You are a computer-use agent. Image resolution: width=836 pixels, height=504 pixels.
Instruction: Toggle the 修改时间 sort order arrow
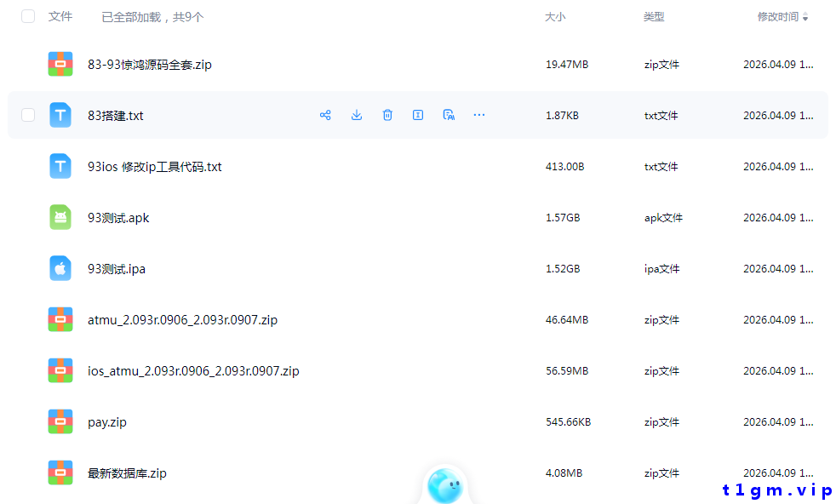807,16
